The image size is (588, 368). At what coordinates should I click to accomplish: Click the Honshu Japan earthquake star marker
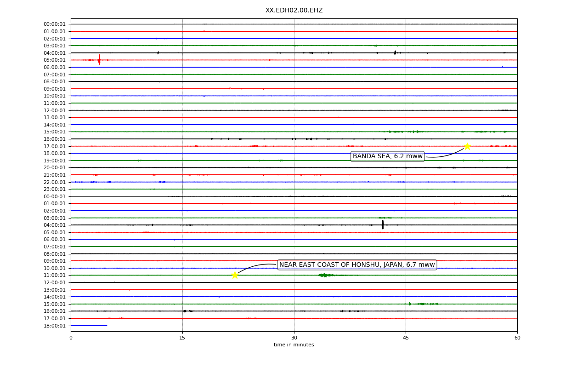[235, 275]
